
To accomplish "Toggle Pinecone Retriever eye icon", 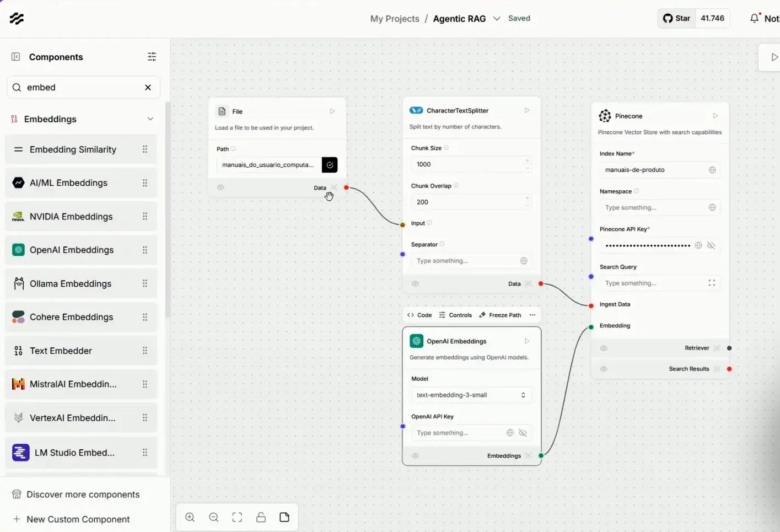I will [604, 348].
